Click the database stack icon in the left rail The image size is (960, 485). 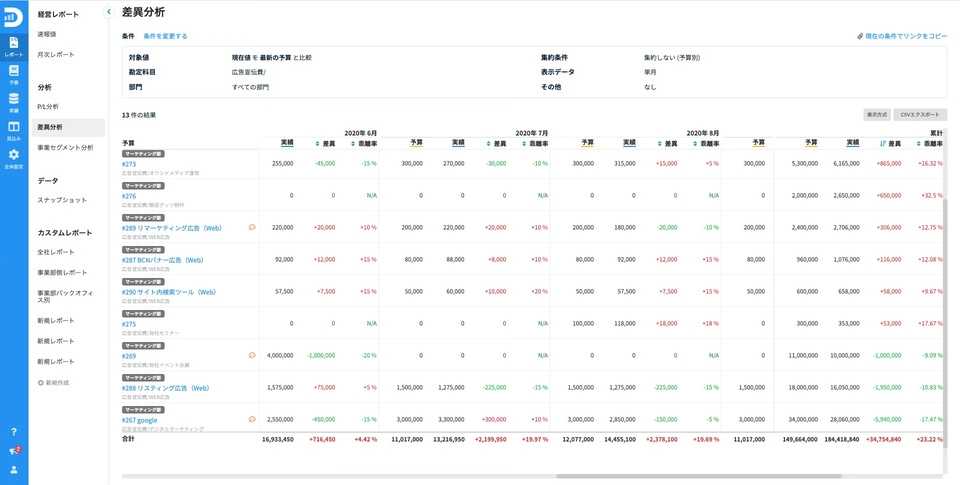tap(14, 102)
